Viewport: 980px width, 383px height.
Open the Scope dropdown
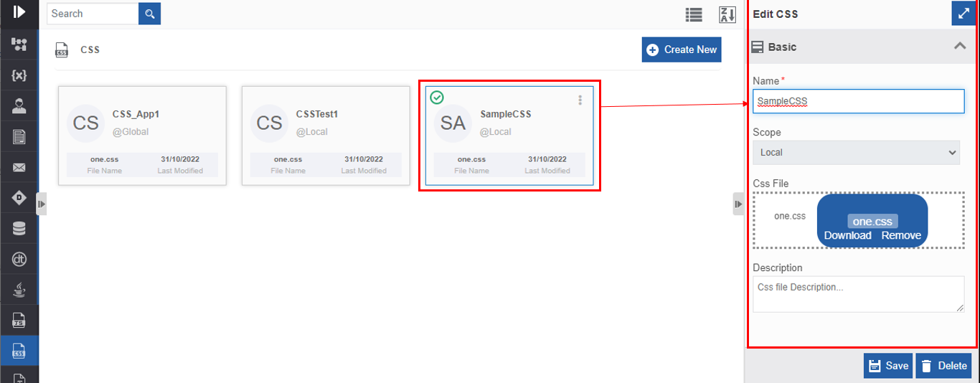point(856,152)
